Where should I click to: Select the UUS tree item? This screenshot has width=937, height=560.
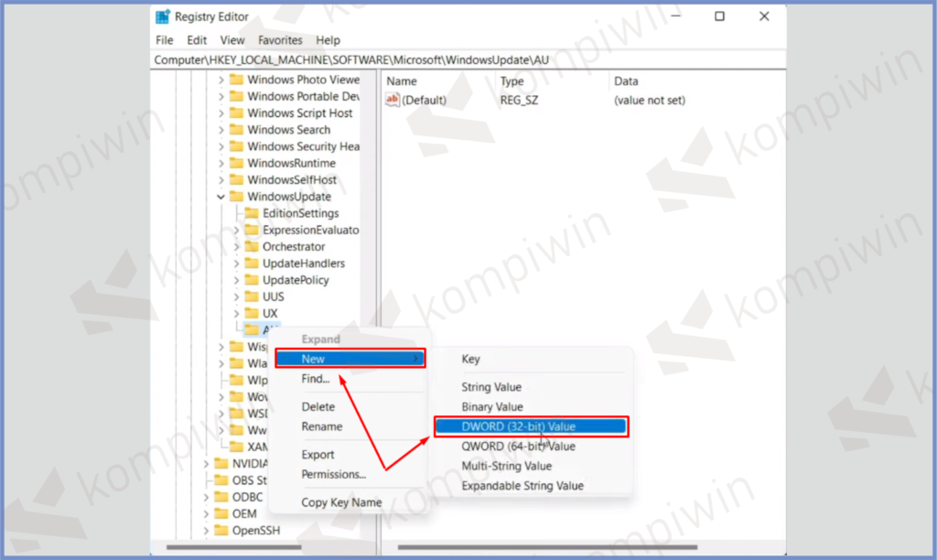pyautogui.click(x=273, y=296)
